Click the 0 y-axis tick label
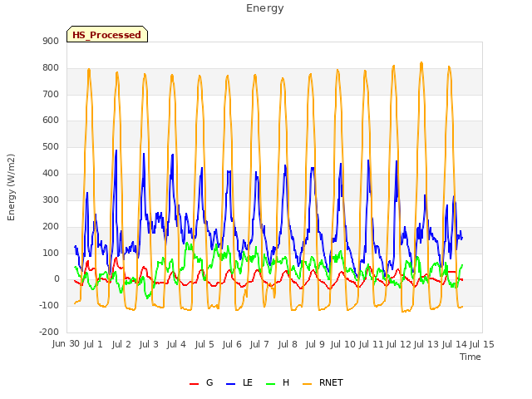The image size is (532, 399). (x=57, y=279)
